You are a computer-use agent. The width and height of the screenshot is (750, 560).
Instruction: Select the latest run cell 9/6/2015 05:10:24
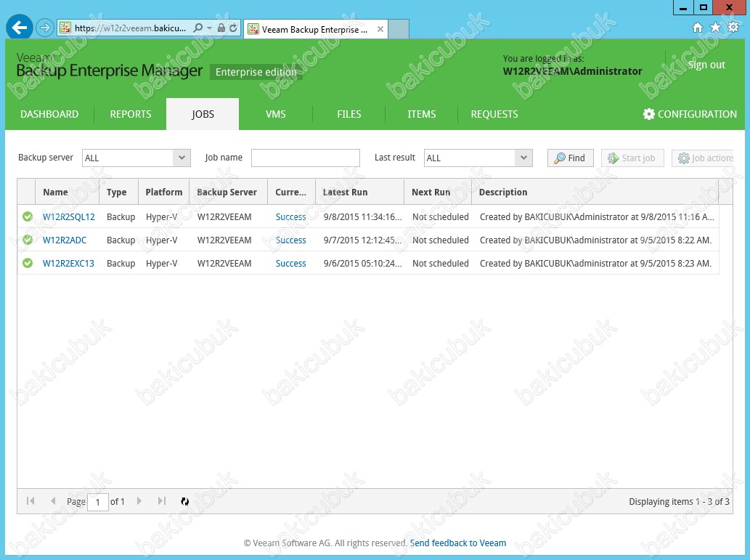tap(362, 263)
